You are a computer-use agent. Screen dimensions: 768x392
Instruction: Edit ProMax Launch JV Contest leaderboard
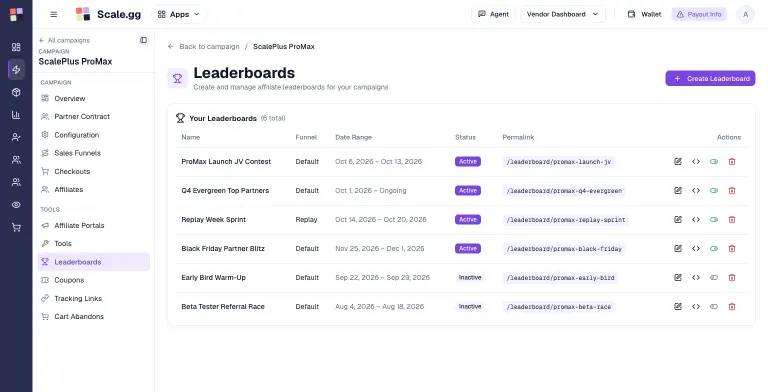point(678,162)
